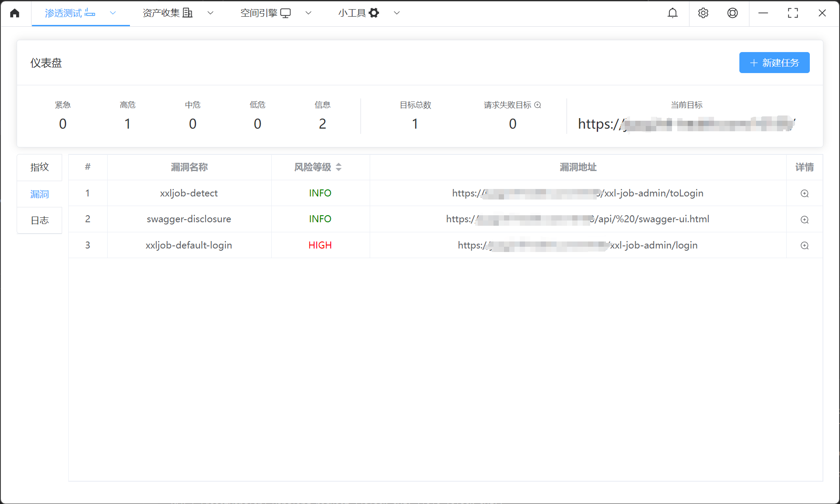Image resolution: width=840 pixels, height=504 pixels.
Task: View details for swagger-disclosure row
Action: pos(804,220)
